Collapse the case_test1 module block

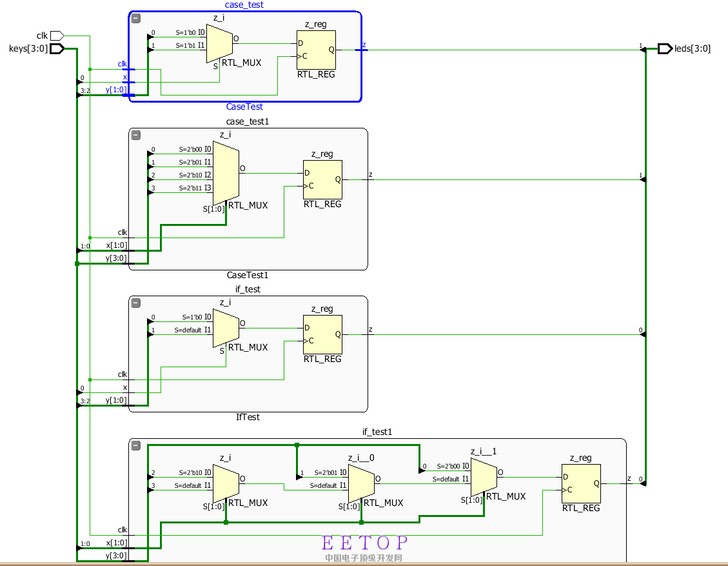tap(136, 136)
